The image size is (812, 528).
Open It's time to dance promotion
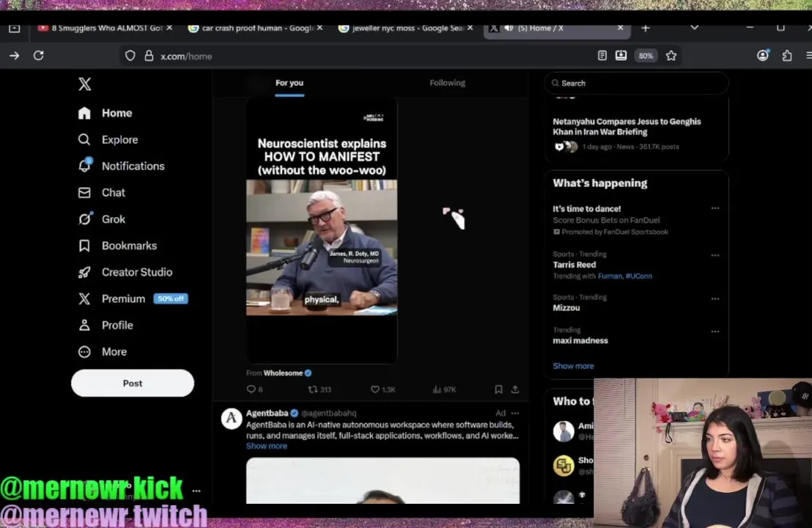pos(587,209)
